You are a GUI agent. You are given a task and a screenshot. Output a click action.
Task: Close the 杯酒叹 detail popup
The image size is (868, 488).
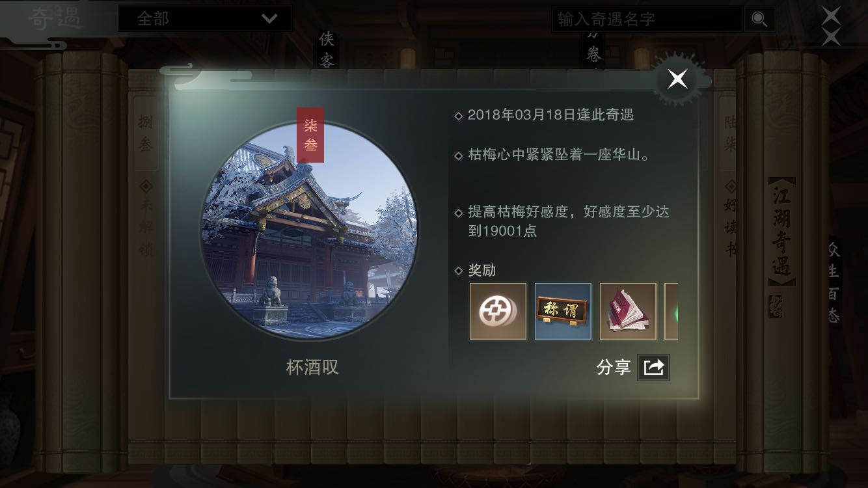tap(677, 80)
